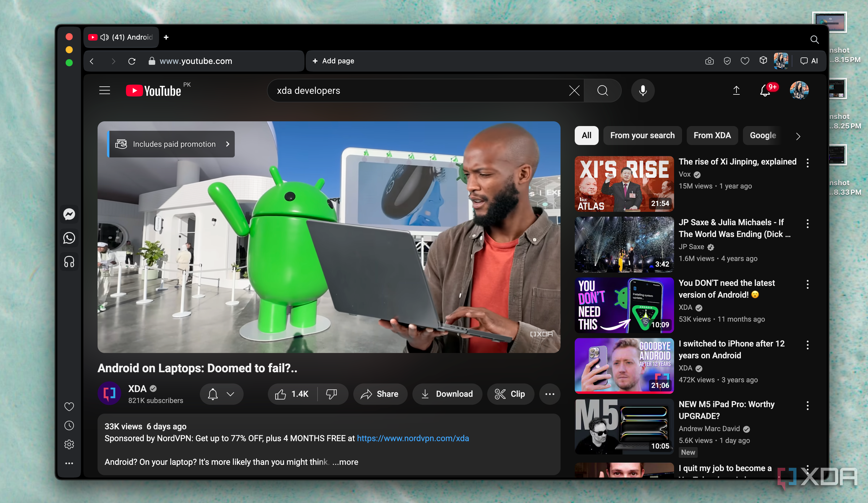
Task: Take a snapshot with the camera icon
Action: point(709,61)
